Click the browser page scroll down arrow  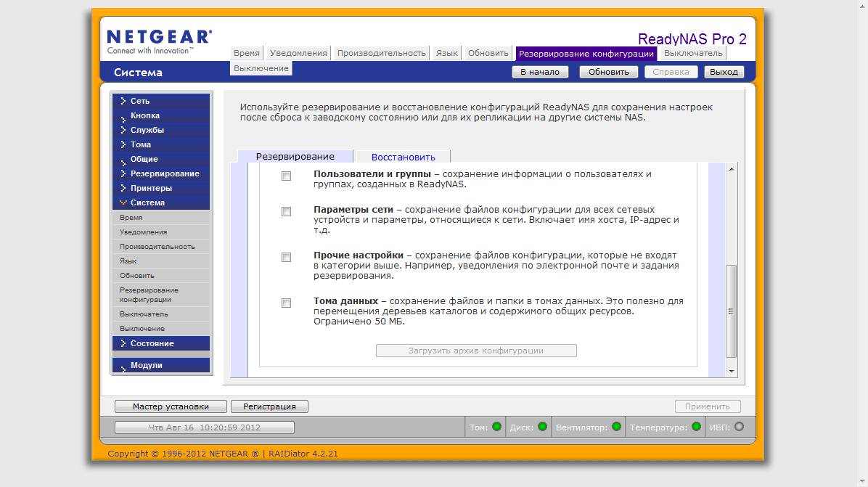point(862,481)
